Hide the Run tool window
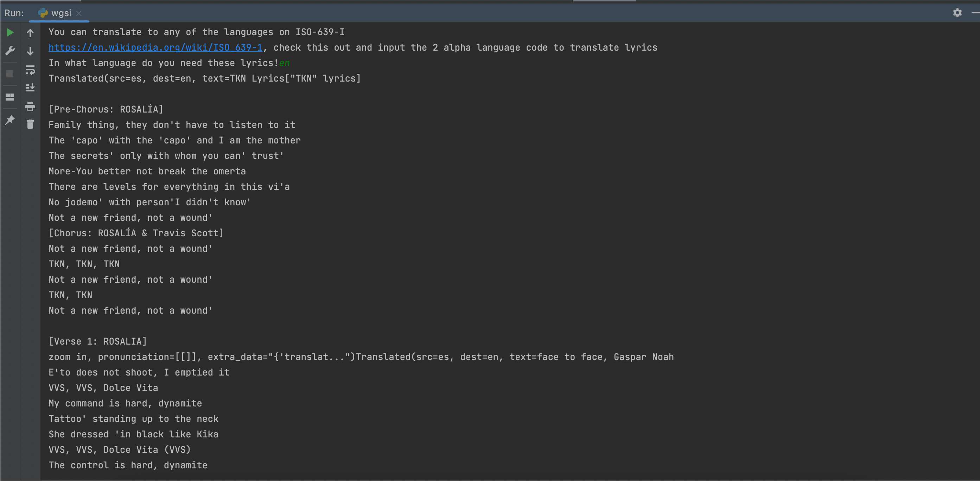Image resolution: width=980 pixels, height=481 pixels. point(975,13)
